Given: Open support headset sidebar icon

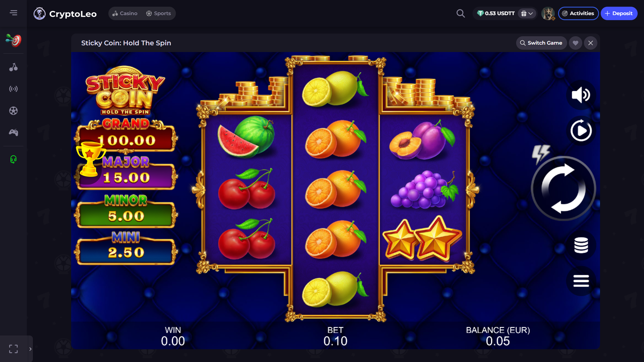Looking at the screenshot, I should (x=13, y=159).
